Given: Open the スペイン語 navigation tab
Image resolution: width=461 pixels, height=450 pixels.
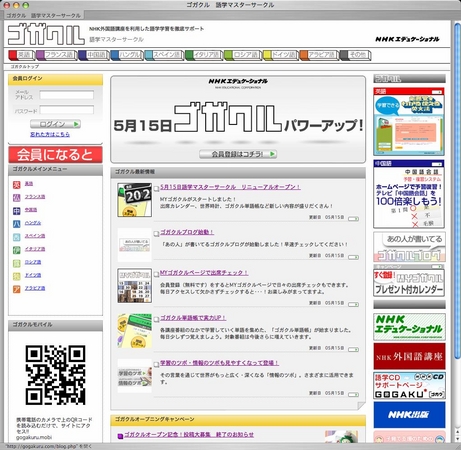Looking at the screenshot, I should [x=164, y=55].
